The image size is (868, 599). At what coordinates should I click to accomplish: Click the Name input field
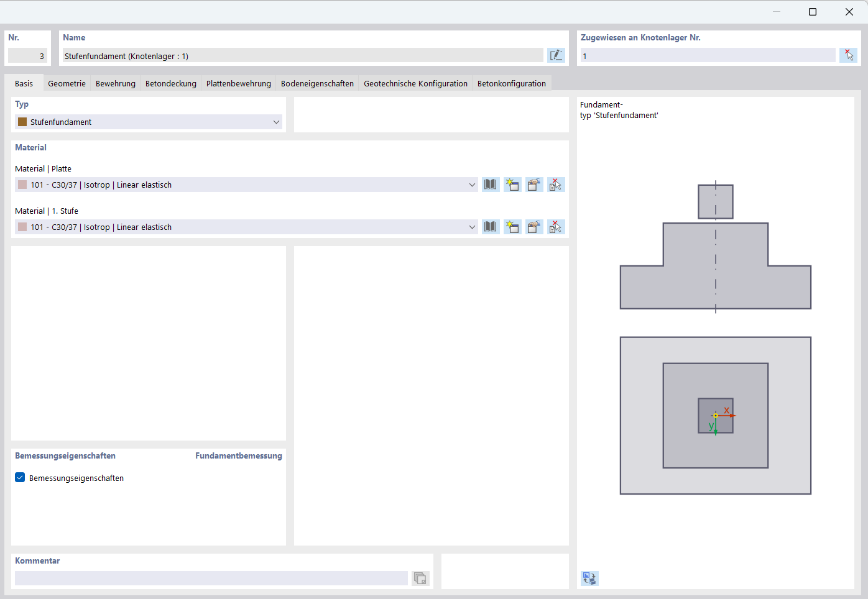tap(303, 55)
